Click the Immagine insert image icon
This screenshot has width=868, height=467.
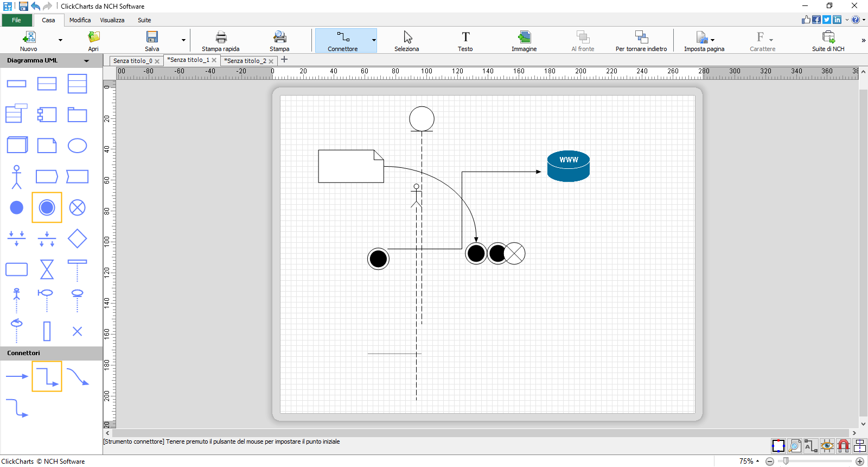point(524,41)
